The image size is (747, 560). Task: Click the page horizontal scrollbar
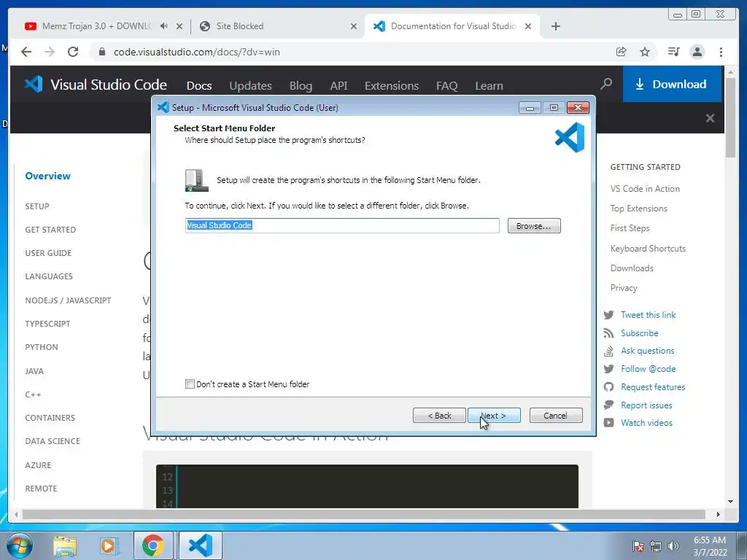[x=363, y=514]
